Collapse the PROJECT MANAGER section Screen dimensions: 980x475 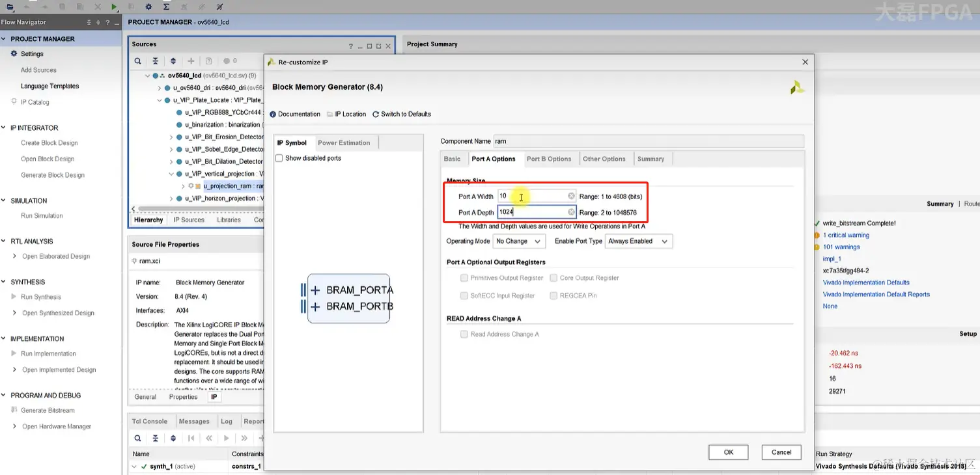5,39
